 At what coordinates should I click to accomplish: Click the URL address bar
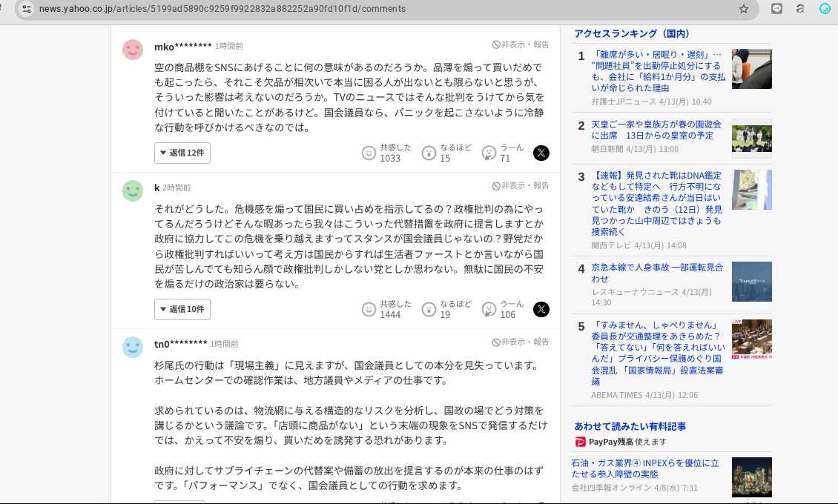[x=371, y=9]
